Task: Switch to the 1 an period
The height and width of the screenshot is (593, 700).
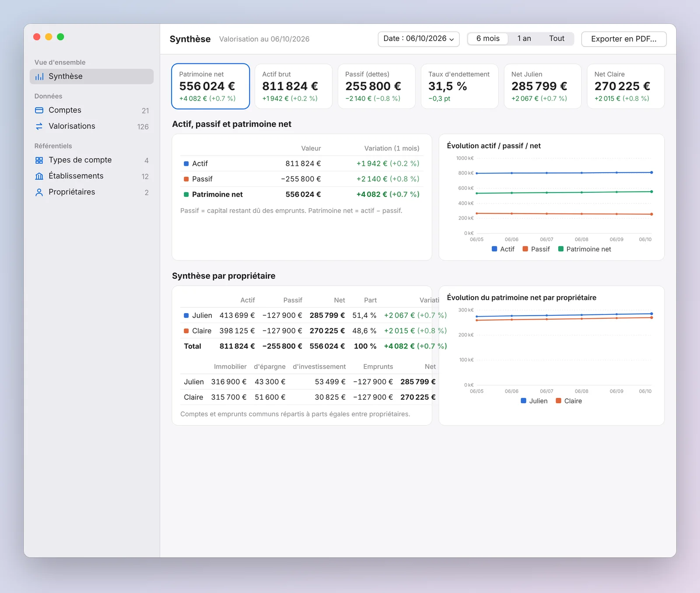Action: [524, 38]
